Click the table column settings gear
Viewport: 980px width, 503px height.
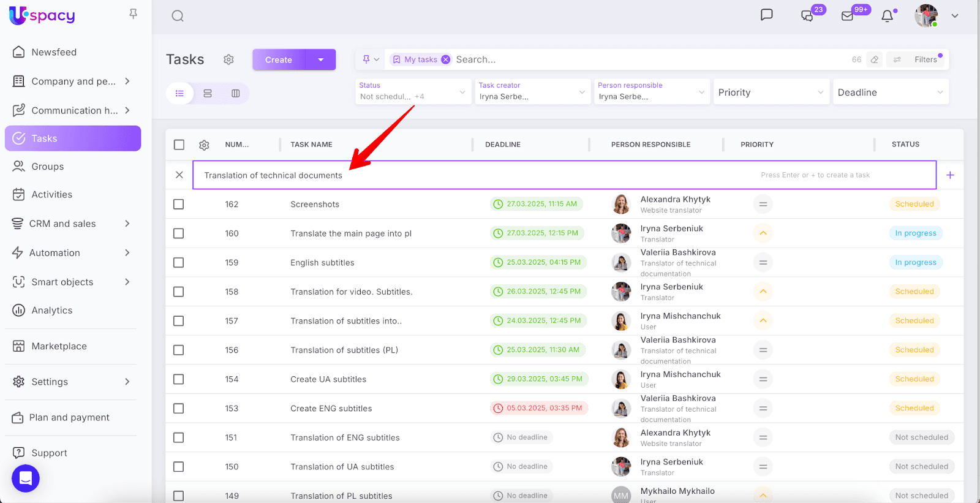(x=204, y=145)
